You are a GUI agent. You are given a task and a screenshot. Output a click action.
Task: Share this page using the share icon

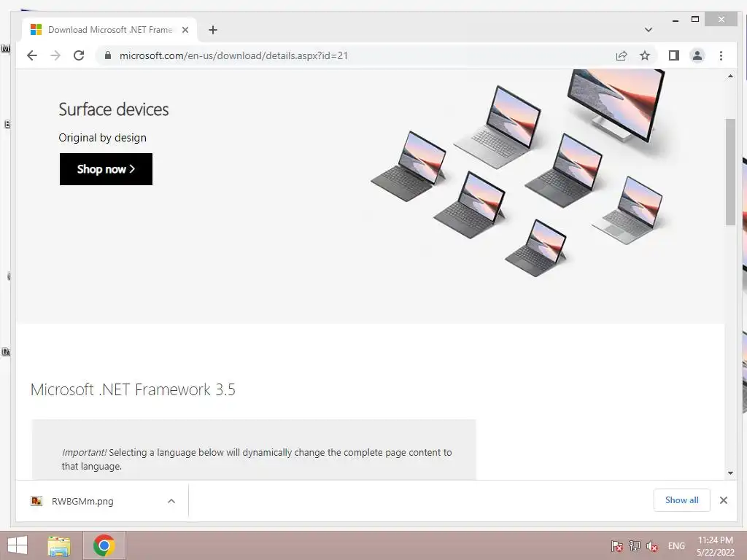click(622, 55)
